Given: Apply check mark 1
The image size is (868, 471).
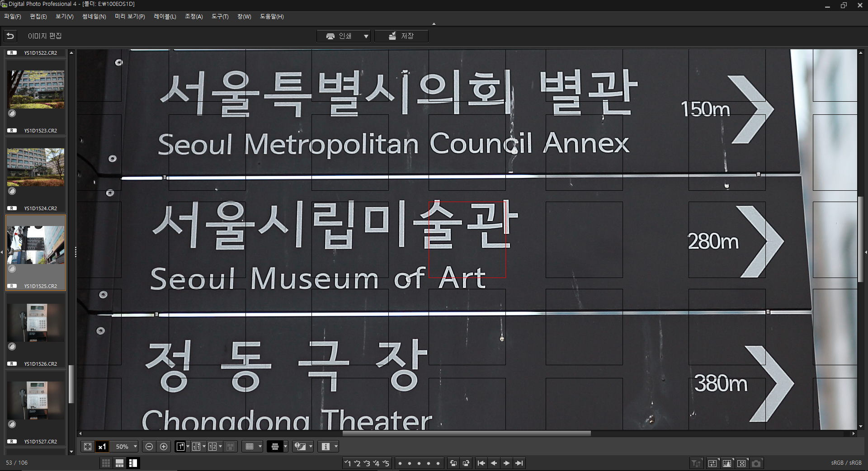Looking at the screenshot, I should [x=347, y=463].
